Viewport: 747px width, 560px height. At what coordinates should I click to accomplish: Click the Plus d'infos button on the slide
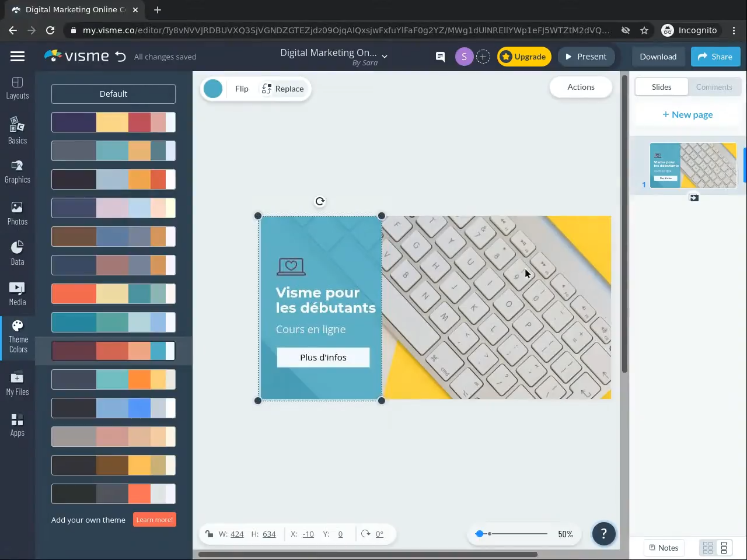pyautogui.click(x=323, y=358)
